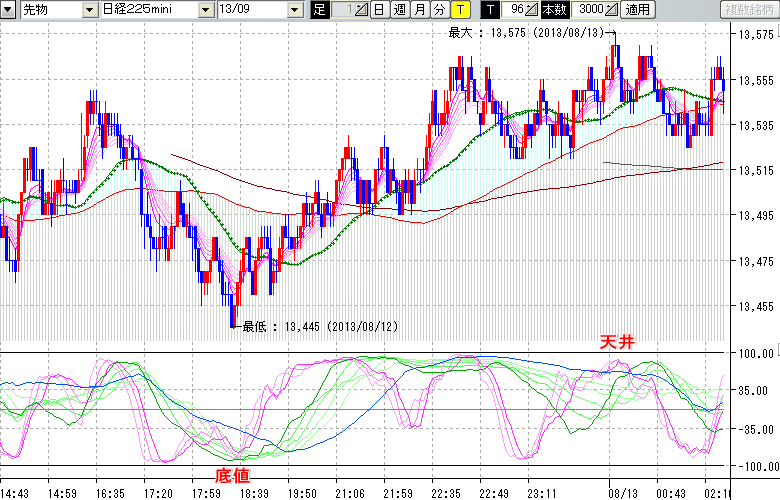
Task: Click the spinner beside the 足 value field
Action: 361,10
